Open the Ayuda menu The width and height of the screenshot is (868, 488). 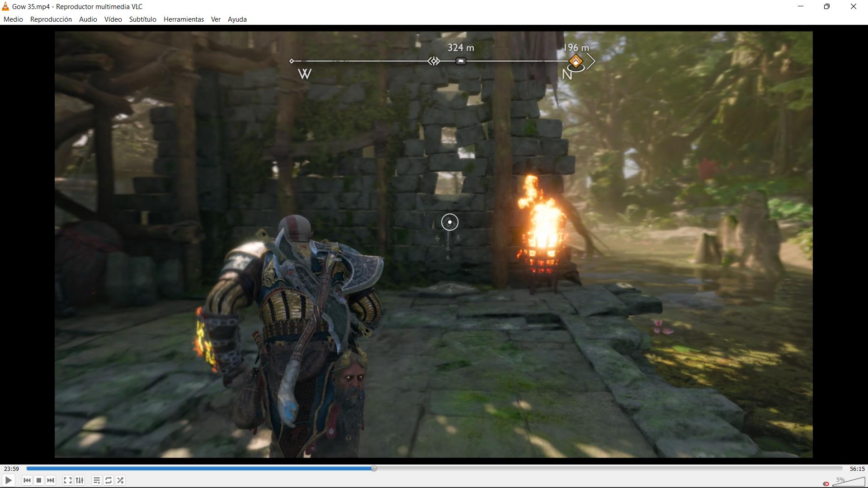click(237, 19)
